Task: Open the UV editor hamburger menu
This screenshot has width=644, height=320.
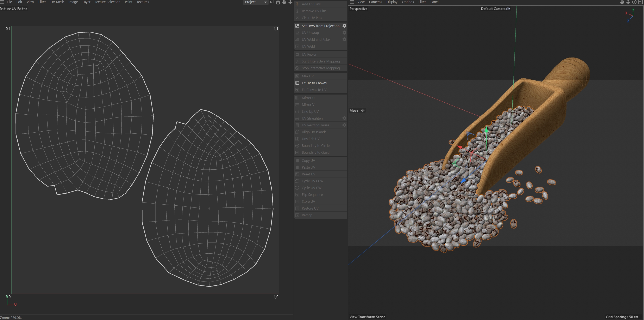Action: (x=2, y=2)
